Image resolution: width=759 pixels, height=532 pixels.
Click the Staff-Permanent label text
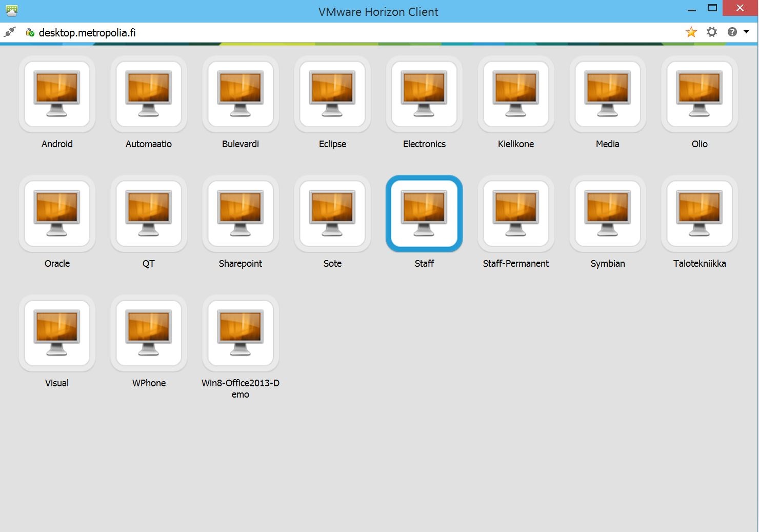point(516,264)
